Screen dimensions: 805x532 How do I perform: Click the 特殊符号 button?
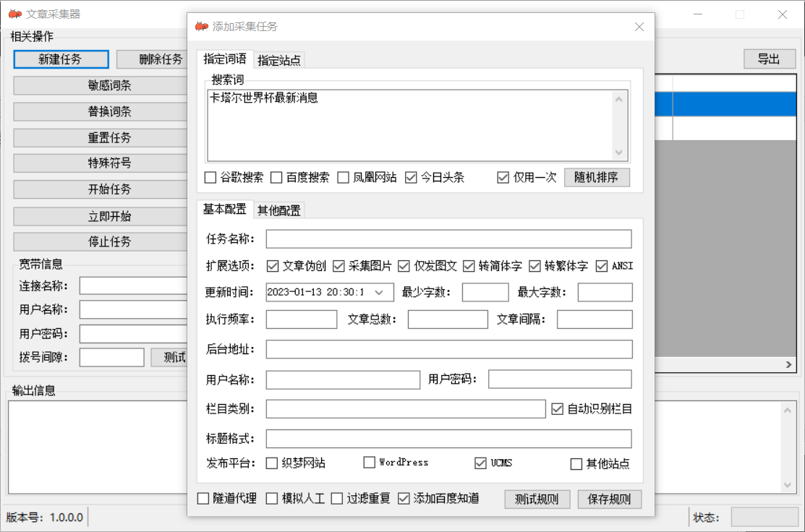point(101,163)
